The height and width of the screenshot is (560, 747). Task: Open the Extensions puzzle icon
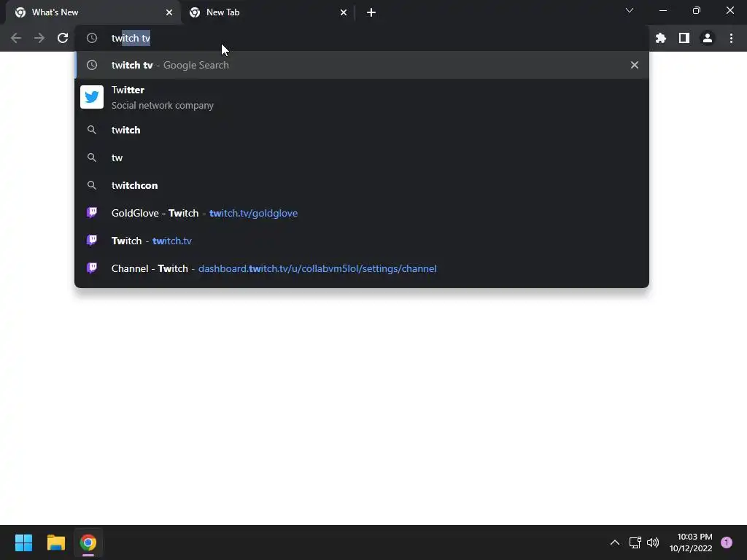[661, 38]
